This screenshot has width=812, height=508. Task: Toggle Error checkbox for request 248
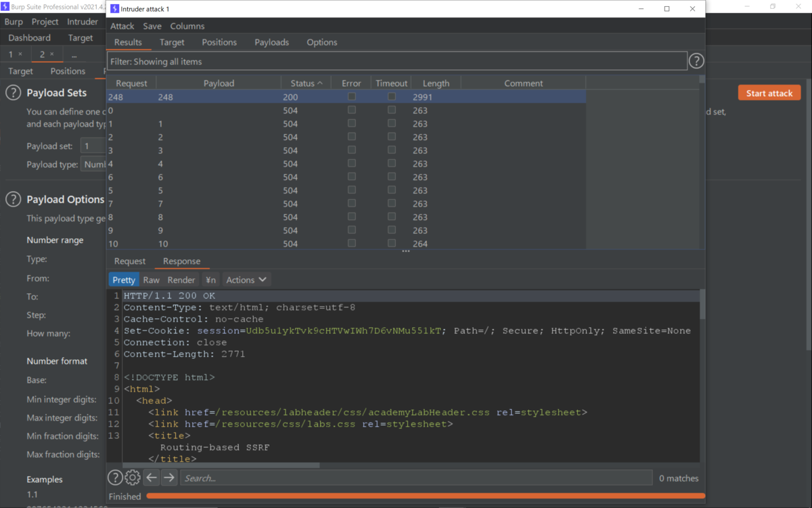click(x=351, y=97)
